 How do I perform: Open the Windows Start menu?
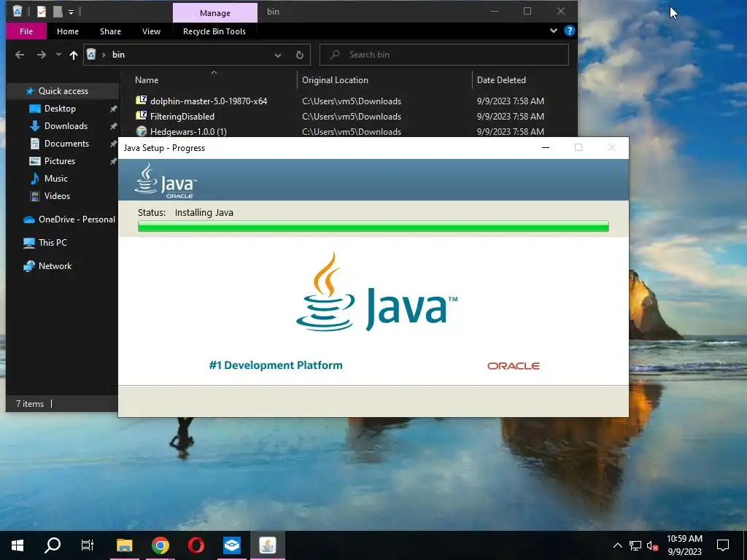click(18, 545)
